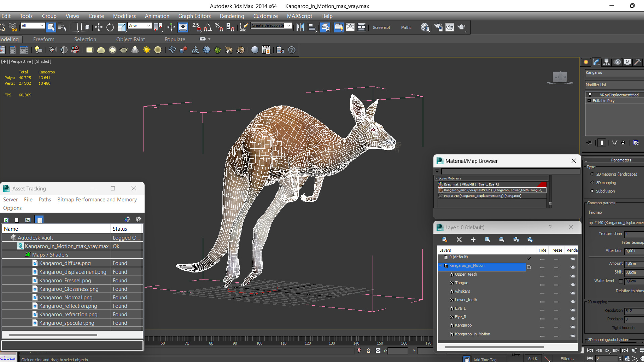Click the Mirror tool icon
644x362 pixels.
point(300,27)
